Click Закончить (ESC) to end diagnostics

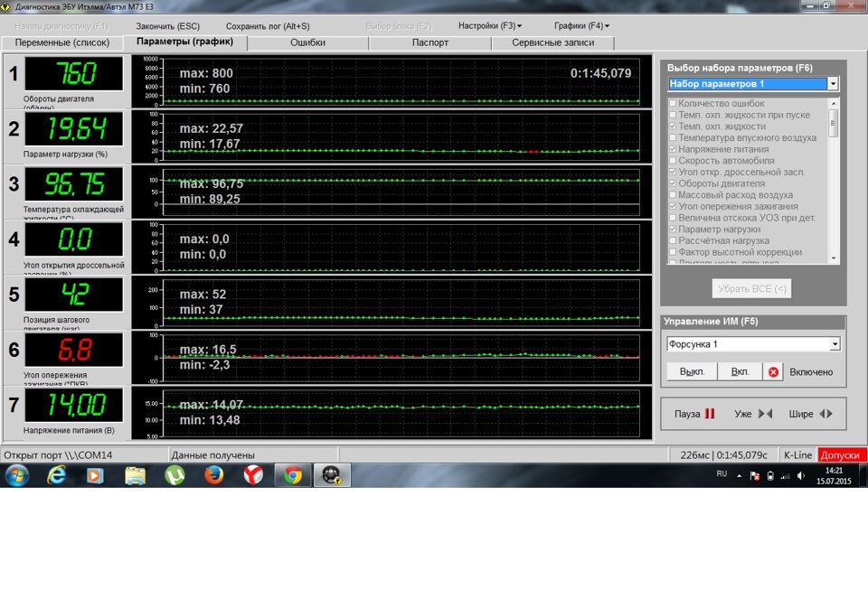click(168, 26)
